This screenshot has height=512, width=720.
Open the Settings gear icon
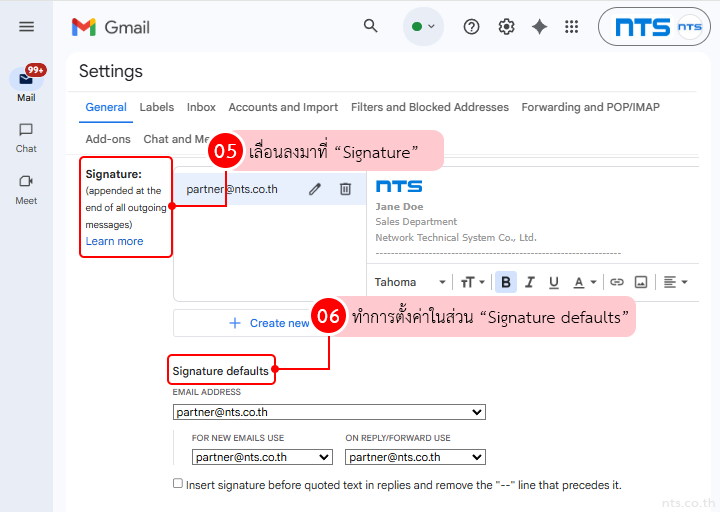tap(506, 27)
